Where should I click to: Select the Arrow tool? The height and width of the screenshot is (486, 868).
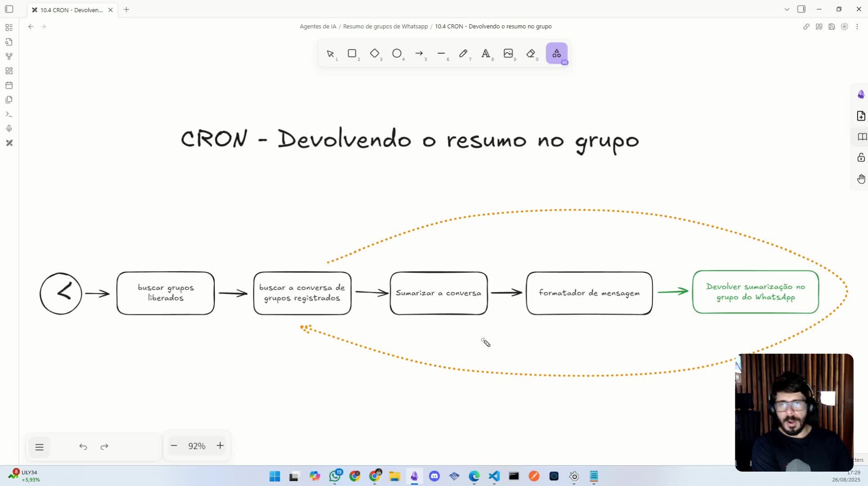tap(420, 54)
